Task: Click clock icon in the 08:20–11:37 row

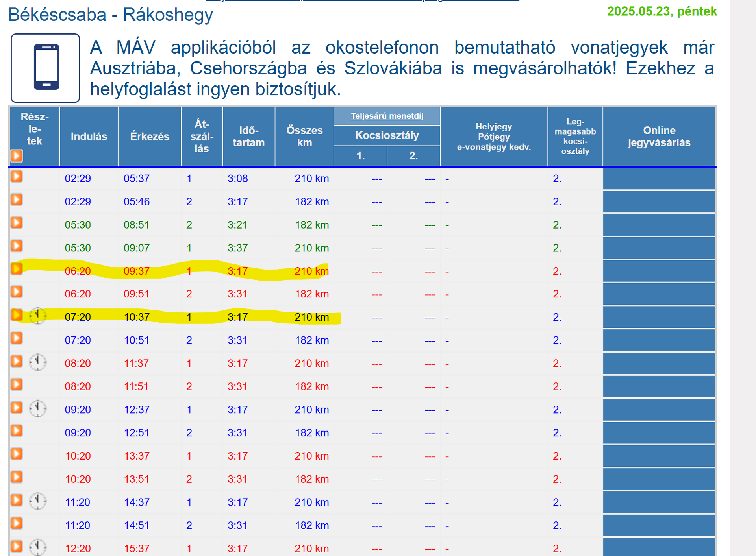Action: [x=38, y=362]
